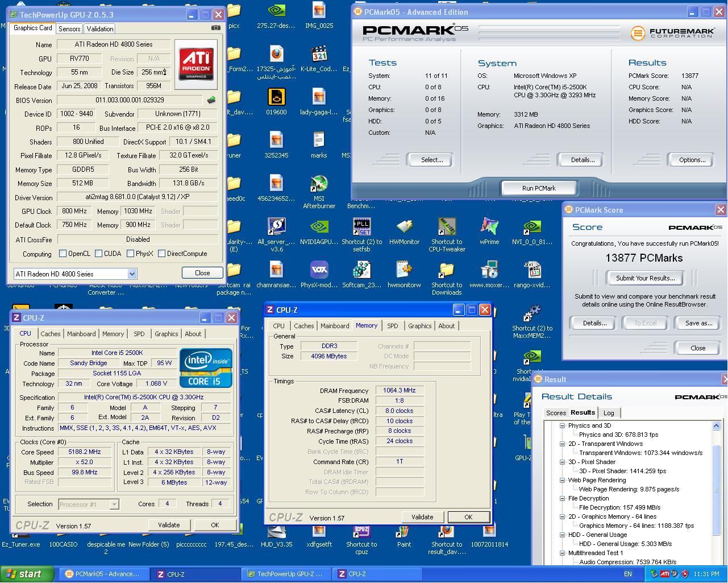This screenshot has height=583, width=728.
Task: Click Close button in GPU-Z window
Action: pyautogui.click(x=202, y=273)
